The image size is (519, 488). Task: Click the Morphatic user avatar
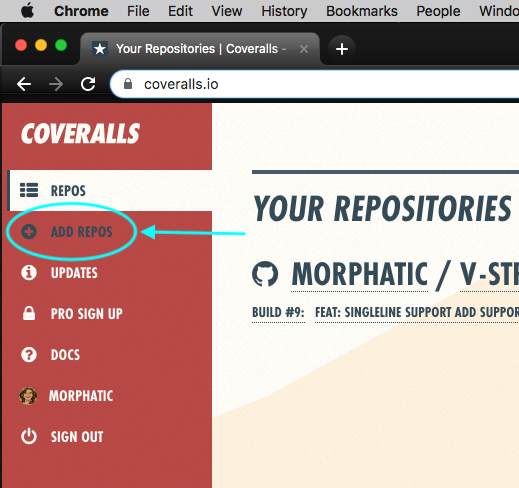(x=28, y=396)
